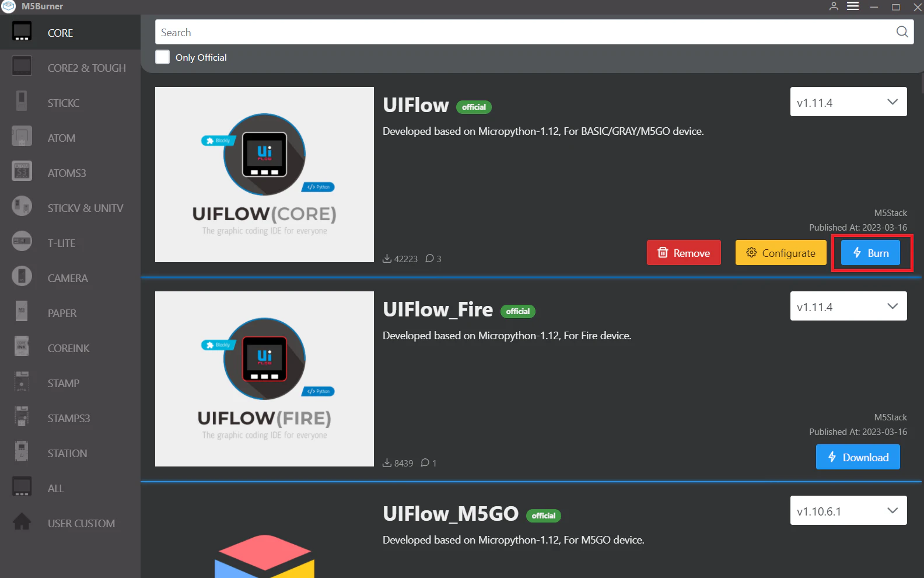Image resolution: width=924 pixels, height=578 pixels.
Task: Click the M5Burner app logo
Action: [x=9, y=6]
